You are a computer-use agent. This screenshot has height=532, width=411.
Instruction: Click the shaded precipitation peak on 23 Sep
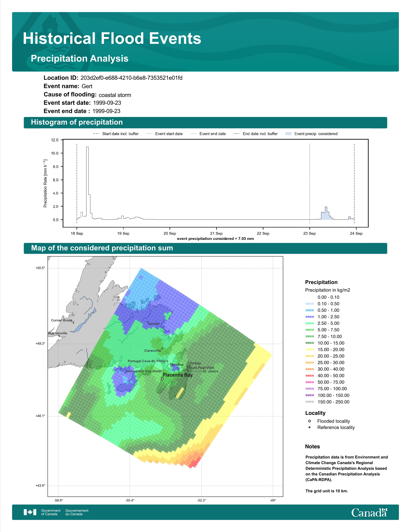[x=326, y=213]
